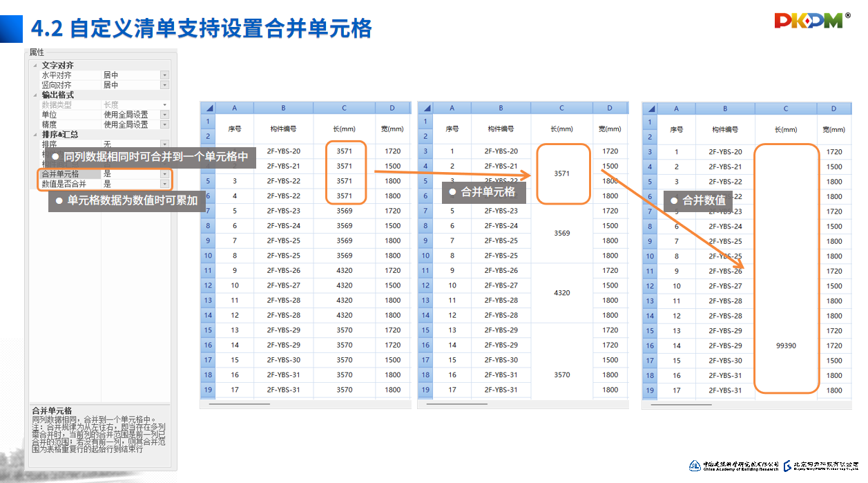Collapse the 排序&汇总 property group
Viewport: 868px width, 483px height.
tap(36, 135)
